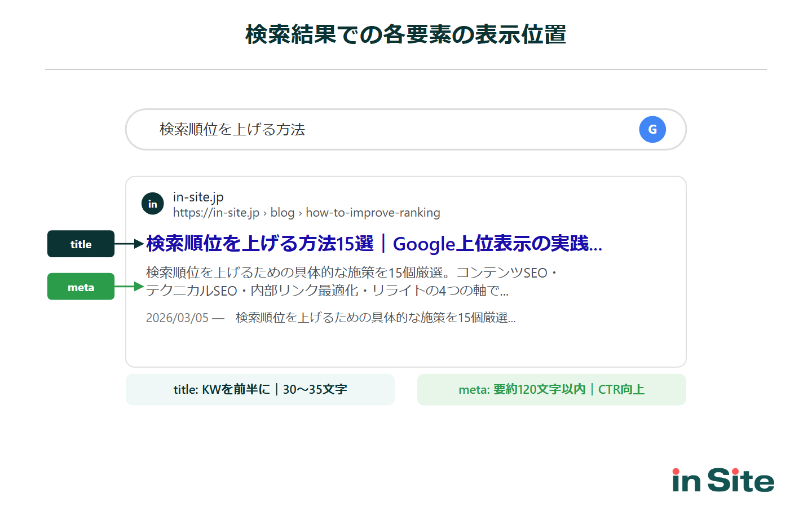
Task: Expand the breadcrumb path after "blog"
Action: (372, 213)
